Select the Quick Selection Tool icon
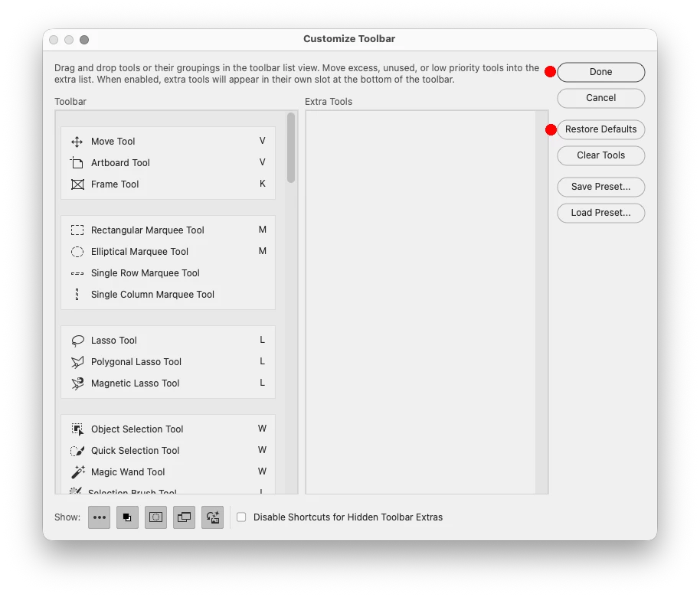 coord(77,451)
